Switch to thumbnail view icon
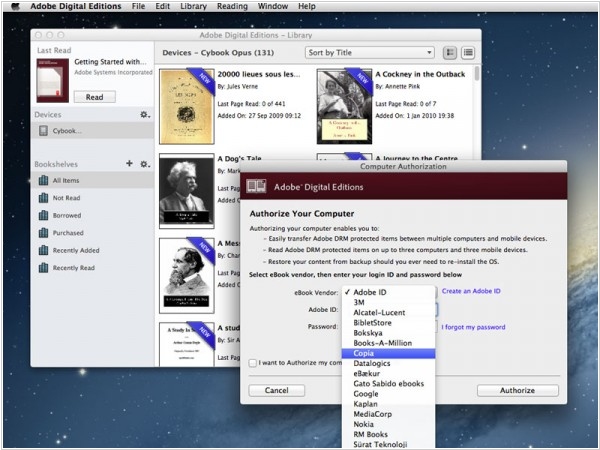The width and height of the screenshot is (600, 450). [x=450, y=52]
